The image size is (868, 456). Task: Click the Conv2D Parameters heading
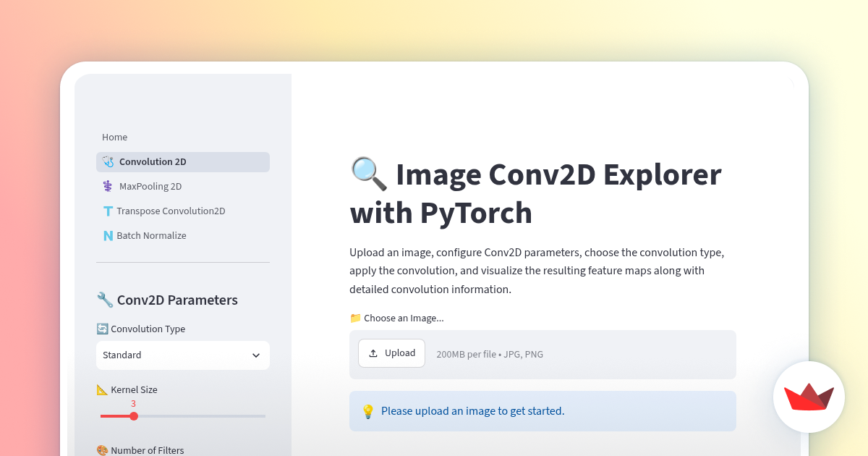(167, 300)
